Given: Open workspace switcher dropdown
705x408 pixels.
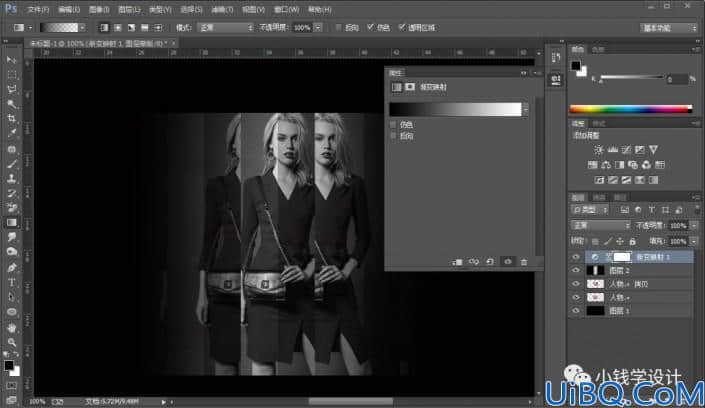Looking at the screenshot, I should point(669,28).
